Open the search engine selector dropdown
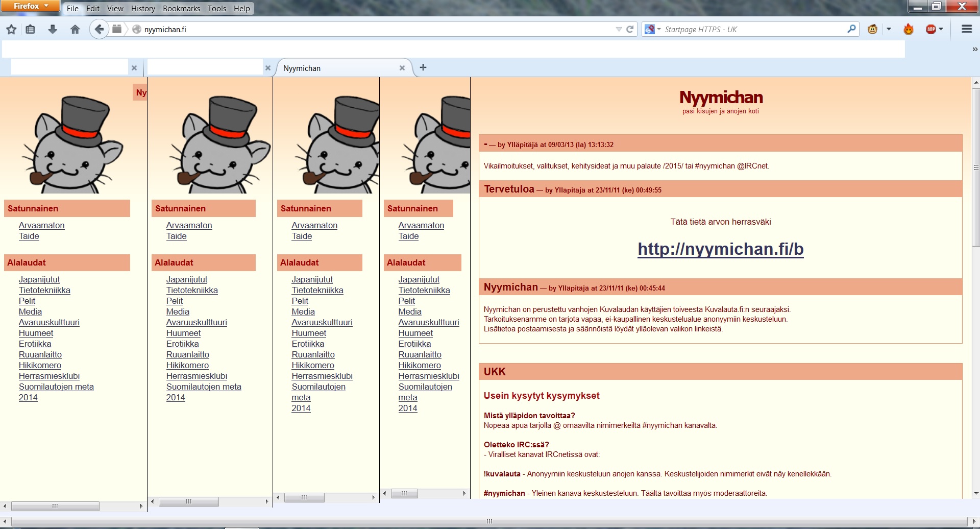The width and height of the screenshot is (980, 529). [x=652, y=30]
